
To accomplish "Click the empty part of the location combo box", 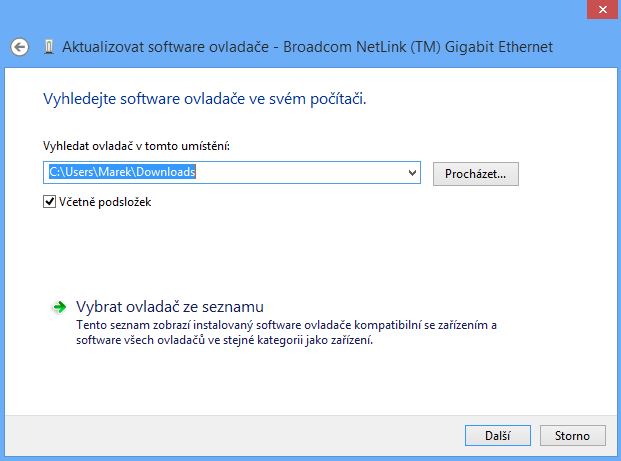I will 301,173.
